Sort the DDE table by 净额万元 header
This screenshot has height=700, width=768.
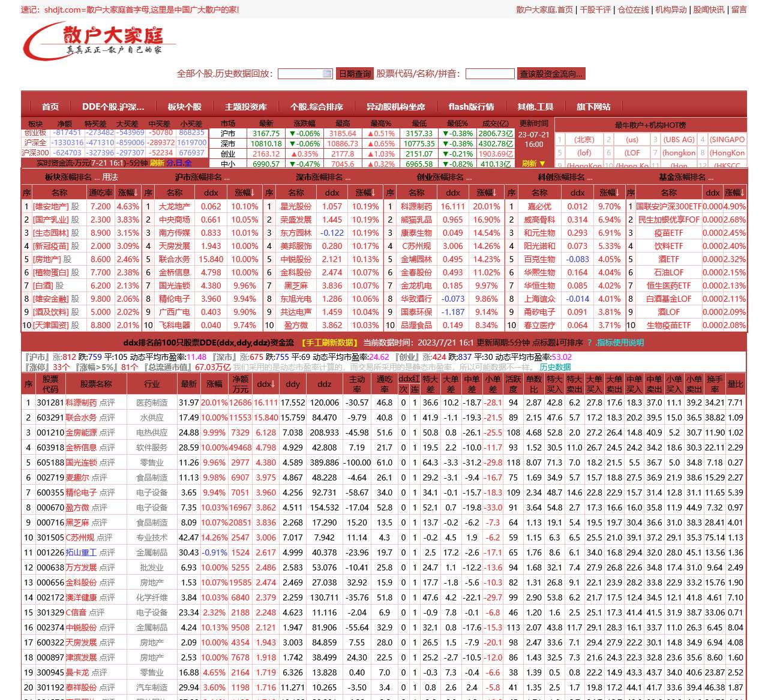click(x=241, y=384)
